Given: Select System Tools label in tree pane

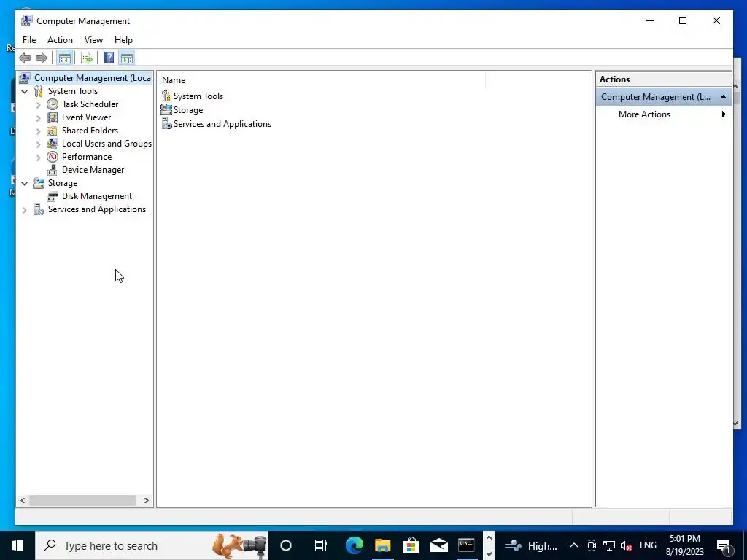Looking at the screenshot, I should click(72, 91).
